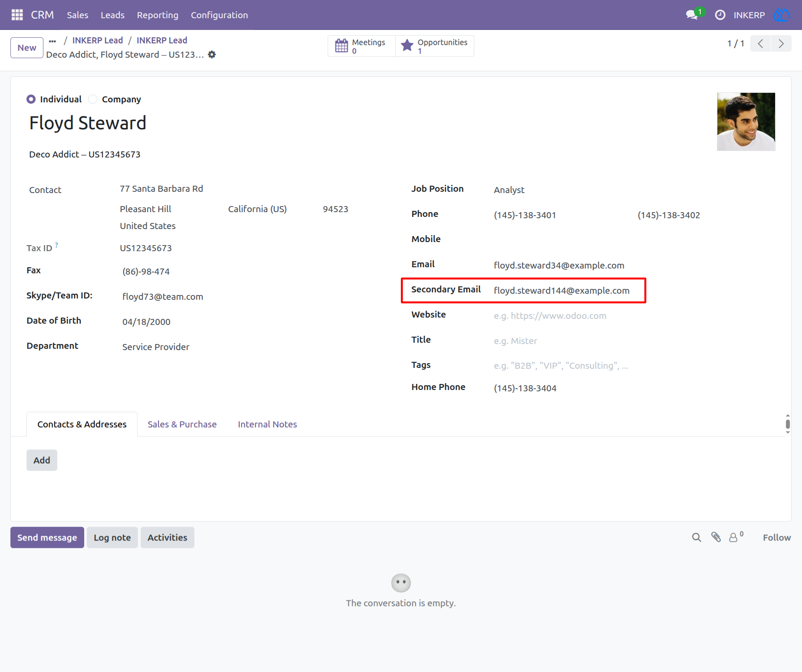Open first INKERP Lead breadcrumb link
The width and height of the screenshot is (802, 672).
click(98, 40)
